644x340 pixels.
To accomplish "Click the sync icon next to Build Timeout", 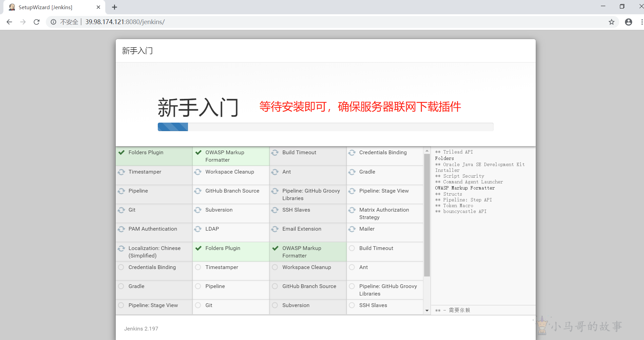I will (x=275, y=153).
